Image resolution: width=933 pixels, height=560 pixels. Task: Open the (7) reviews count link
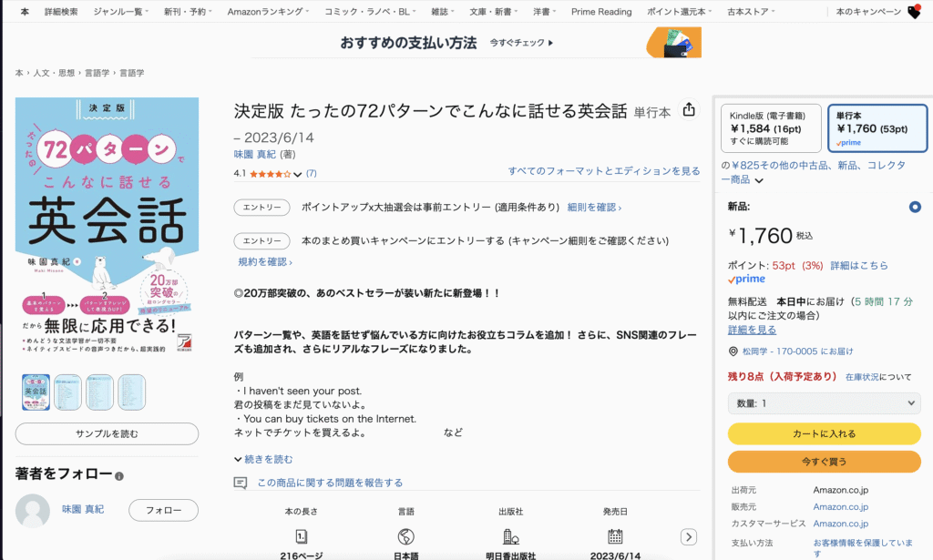click(312, 174)
